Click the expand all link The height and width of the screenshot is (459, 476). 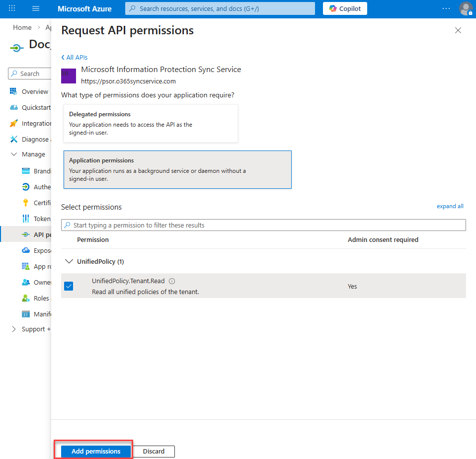(450, 206)
